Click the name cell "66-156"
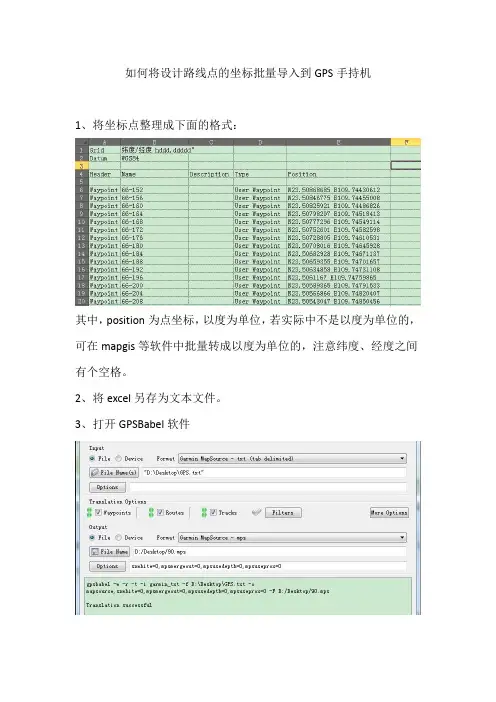 coord(154,198)
